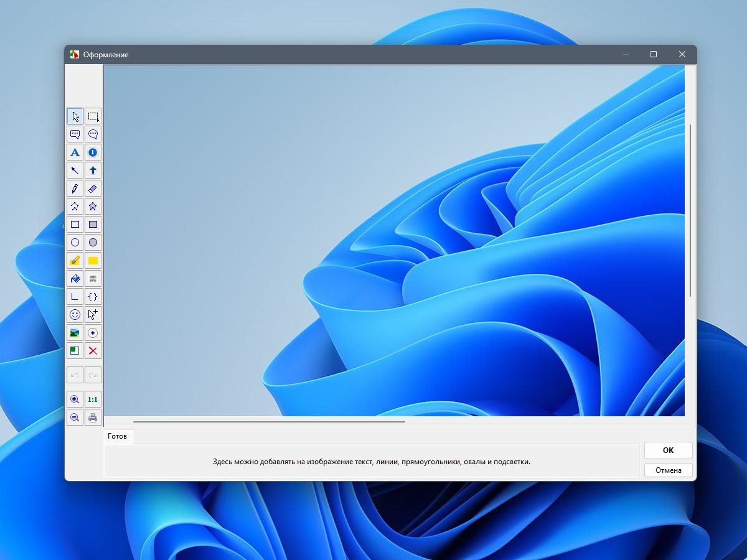
Task: Select the rectangular speech bubble callout tool
Action: (75, 134)
